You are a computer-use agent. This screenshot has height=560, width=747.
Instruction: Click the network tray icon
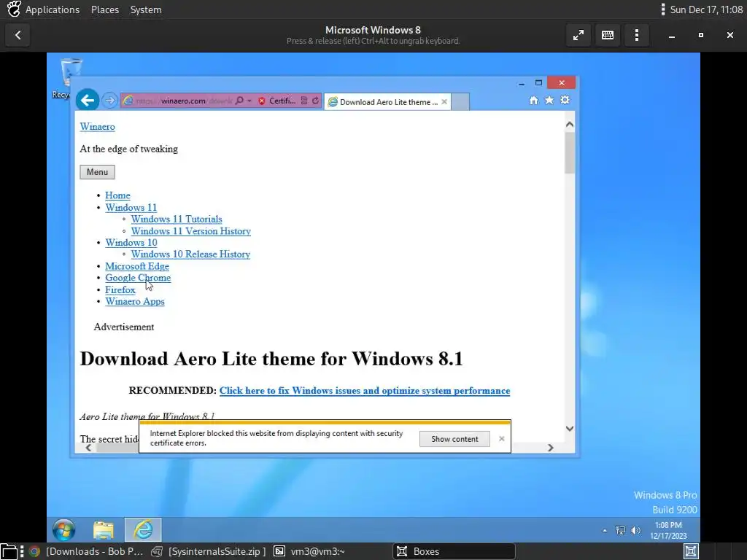coord(620,530)
